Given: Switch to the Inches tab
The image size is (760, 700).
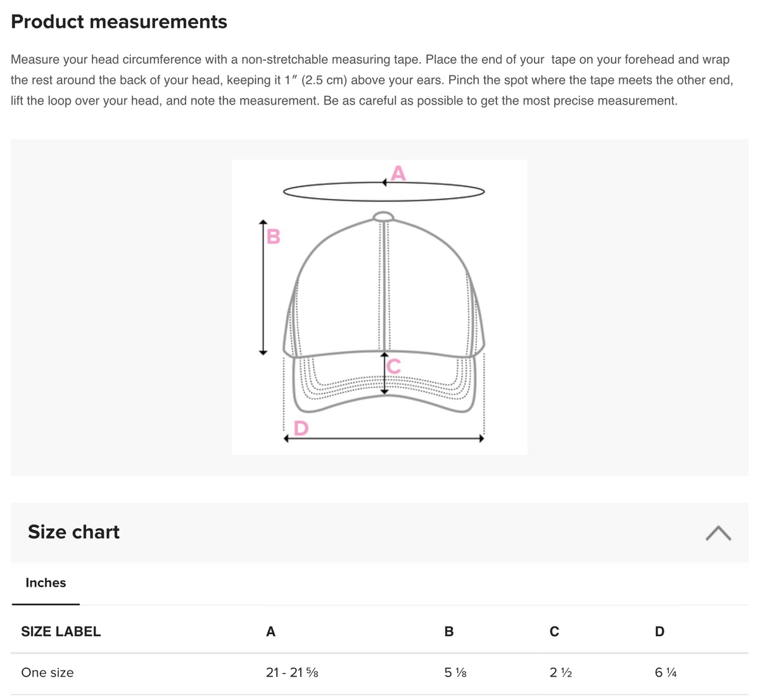Looking at the screenshot, I should coord(46,582).
